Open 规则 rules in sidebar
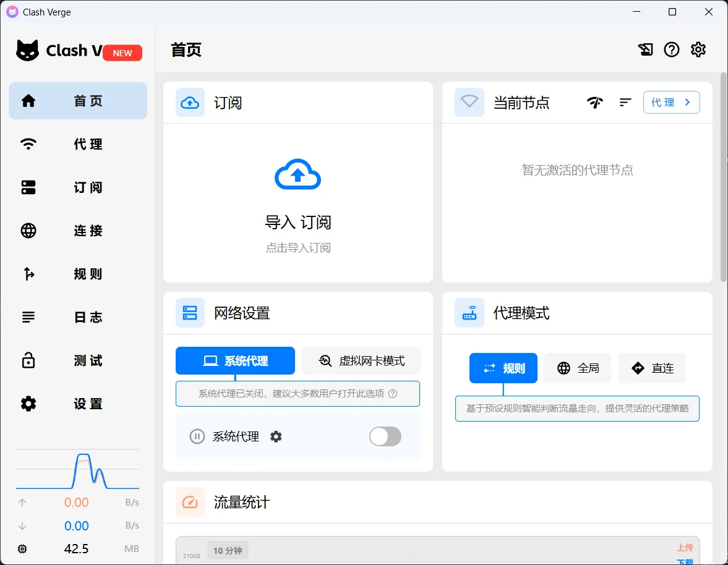The image size is (728, 565). 77,274
